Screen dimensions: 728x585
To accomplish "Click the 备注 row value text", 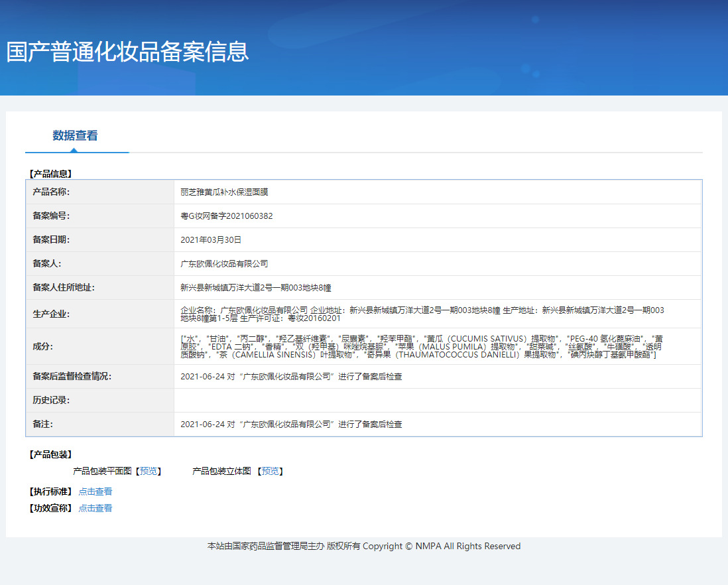I will click(x=291, y=424).
